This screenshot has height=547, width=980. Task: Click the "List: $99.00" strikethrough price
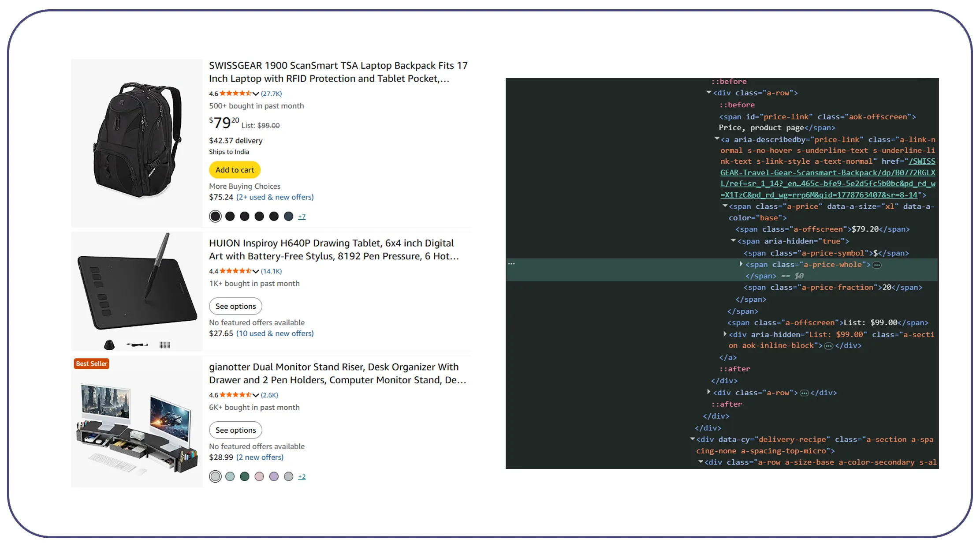[260, 126]
